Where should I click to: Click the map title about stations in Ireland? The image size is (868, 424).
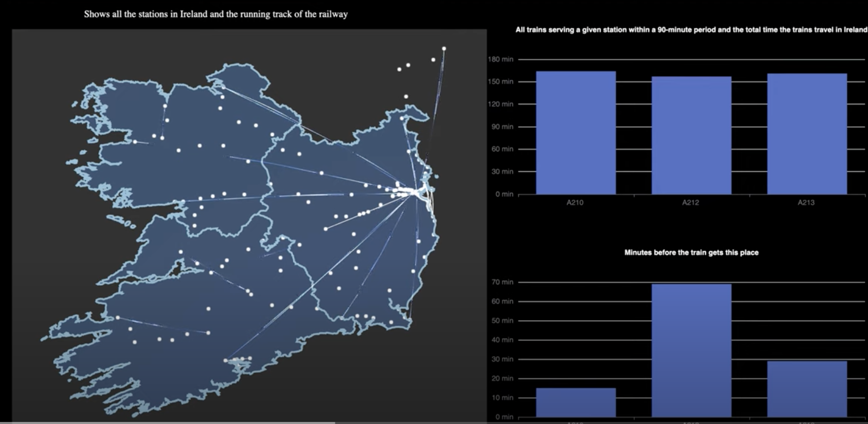click(x=216, y=14)
